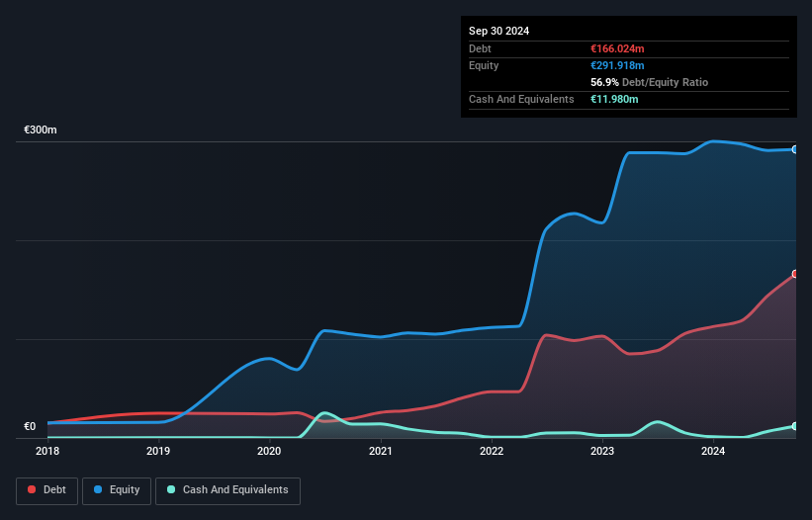Click the 56.9% Debt/Equity Ratio text

tap(650, 82)
